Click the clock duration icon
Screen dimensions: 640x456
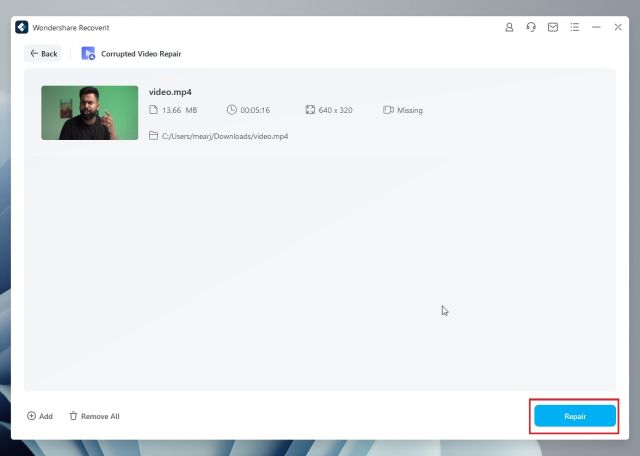coord(231,110)
